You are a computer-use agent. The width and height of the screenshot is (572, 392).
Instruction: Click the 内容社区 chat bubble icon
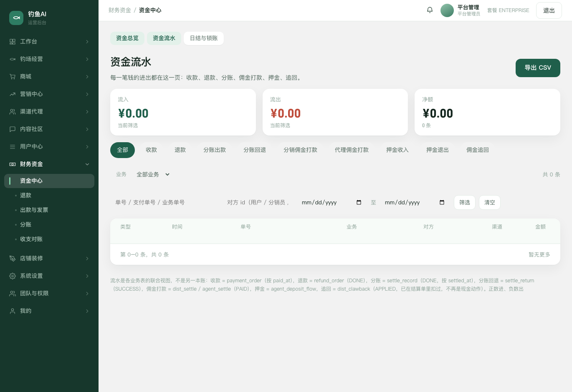pyautogui.click(x=13, y=129)
